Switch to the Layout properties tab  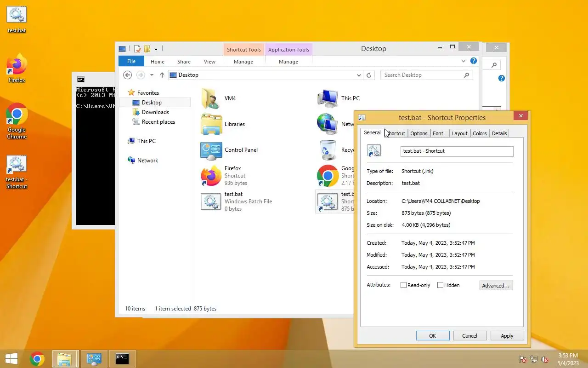pyautogui.click(x=459, y=133)
